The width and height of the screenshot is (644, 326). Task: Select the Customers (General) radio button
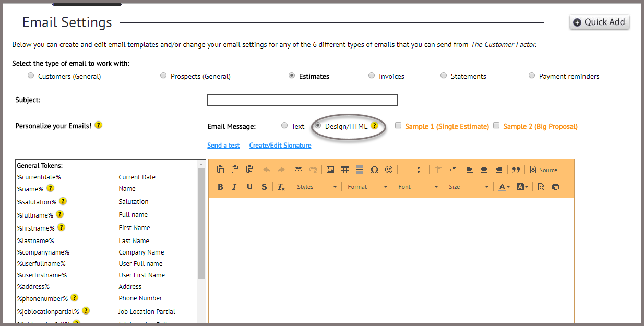click(x=31, y=75)
